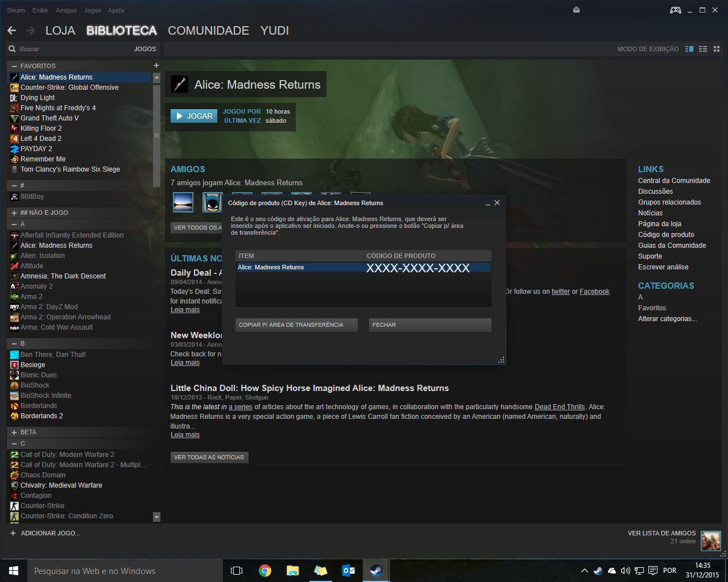Open Outlook from the taskbar

click(349, 571)
